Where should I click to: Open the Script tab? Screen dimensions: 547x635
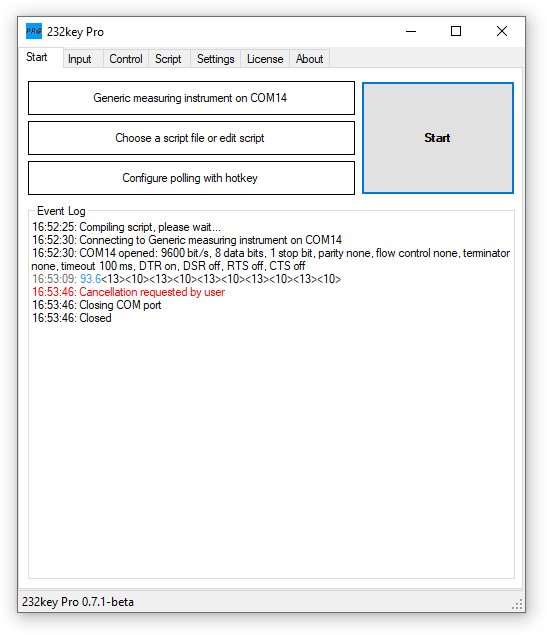168,59
